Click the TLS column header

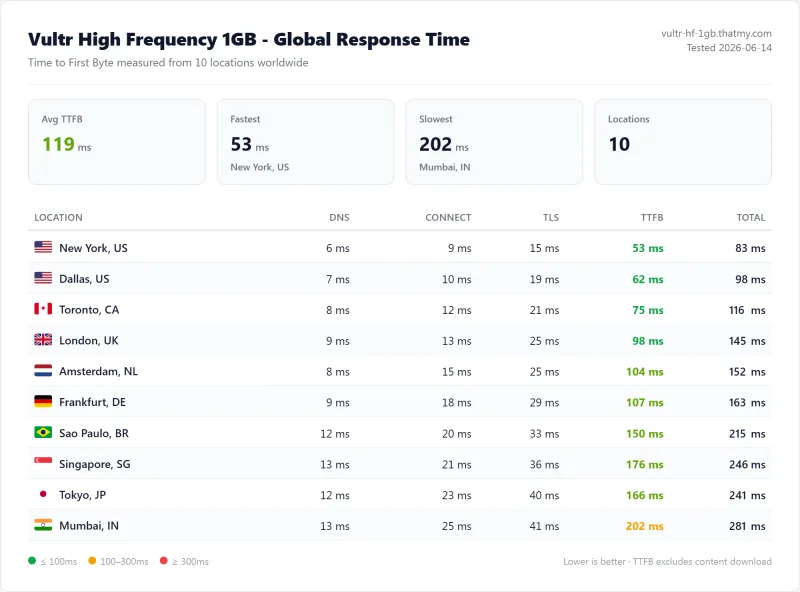[x=551, y=217]
